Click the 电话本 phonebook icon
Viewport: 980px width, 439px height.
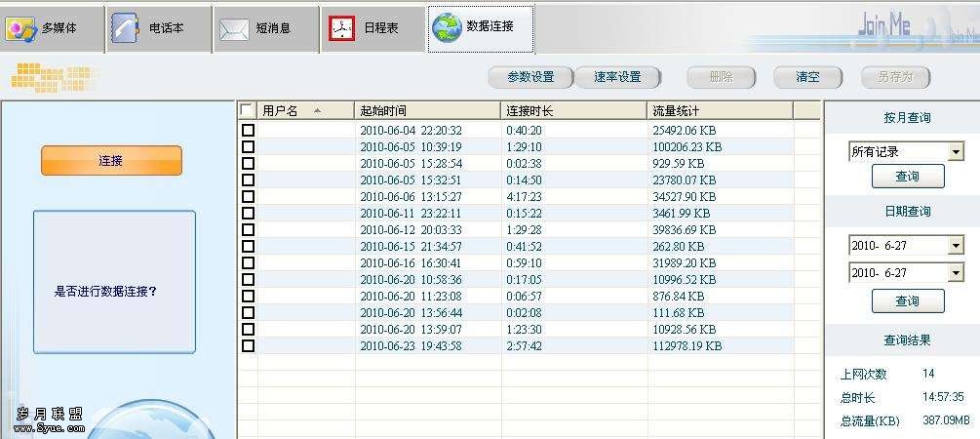tap(125, 27)
